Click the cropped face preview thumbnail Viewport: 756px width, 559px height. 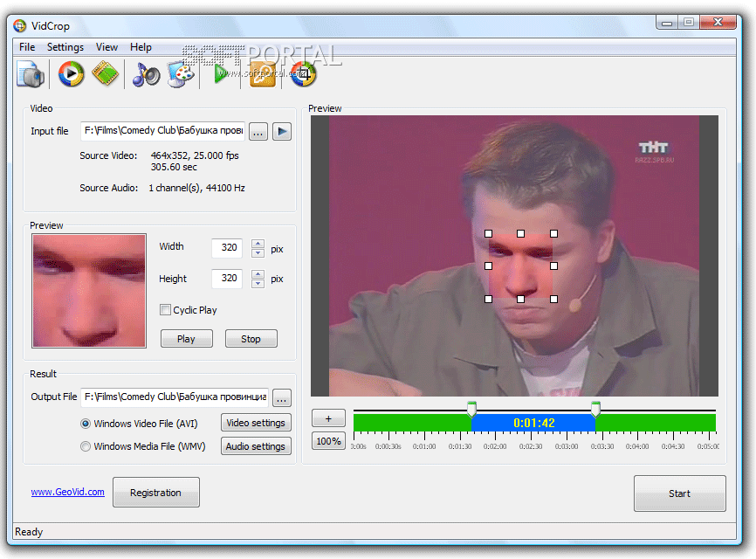click(x=89, y=291)
